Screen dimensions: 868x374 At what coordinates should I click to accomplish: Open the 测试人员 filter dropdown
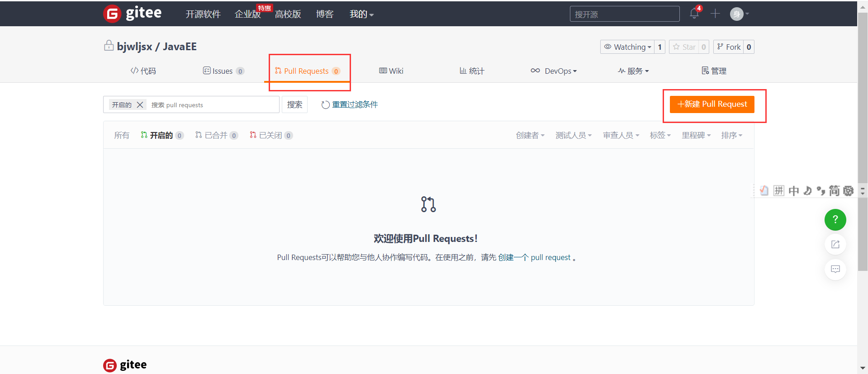click(x=574, y=135)
